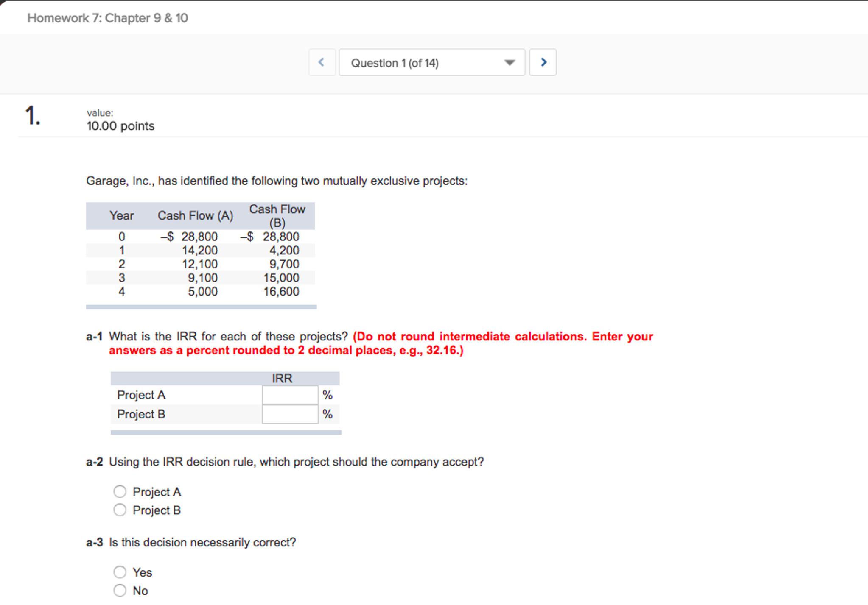Select the Project A radio button under a-2
This screenshot has width=868, height=605.
coord(120,491)
